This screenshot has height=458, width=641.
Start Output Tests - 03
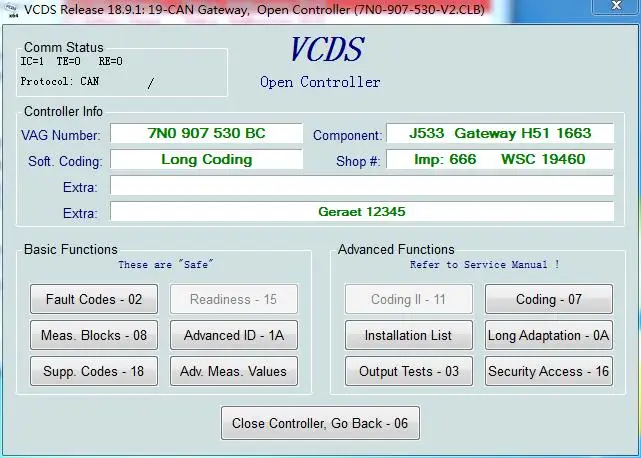tap(409, 371)
